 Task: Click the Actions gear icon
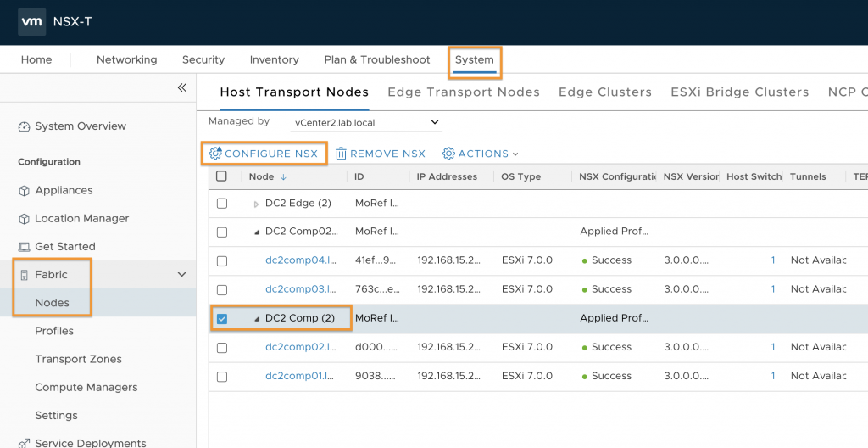point(448,154)
